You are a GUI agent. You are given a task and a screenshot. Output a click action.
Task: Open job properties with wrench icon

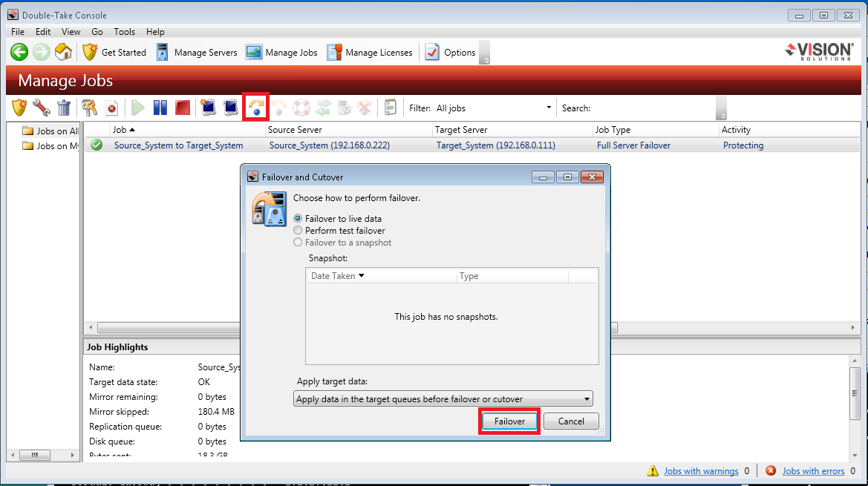pyautogui.click(x=42, y=108)
